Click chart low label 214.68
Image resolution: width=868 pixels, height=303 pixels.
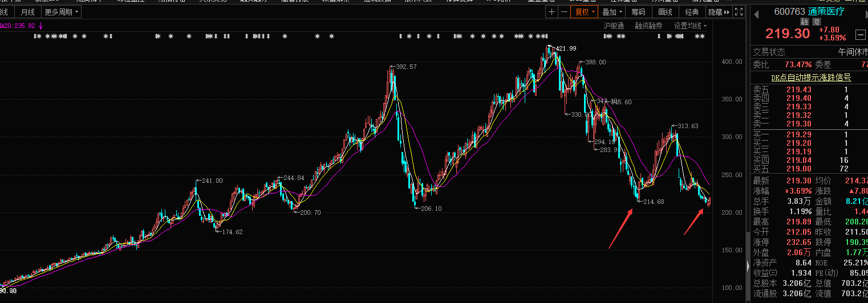tap(654, 202)
